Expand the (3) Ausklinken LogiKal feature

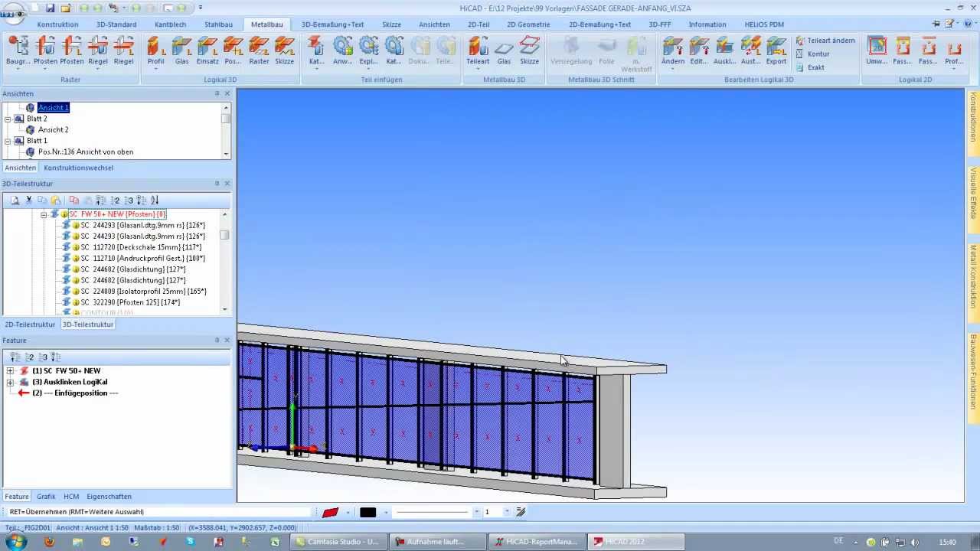coord(10,382)
